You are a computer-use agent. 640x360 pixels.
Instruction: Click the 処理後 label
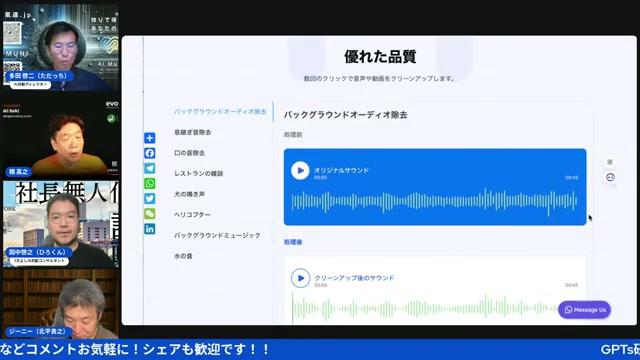pyautogui.click(x=293, y=242)
